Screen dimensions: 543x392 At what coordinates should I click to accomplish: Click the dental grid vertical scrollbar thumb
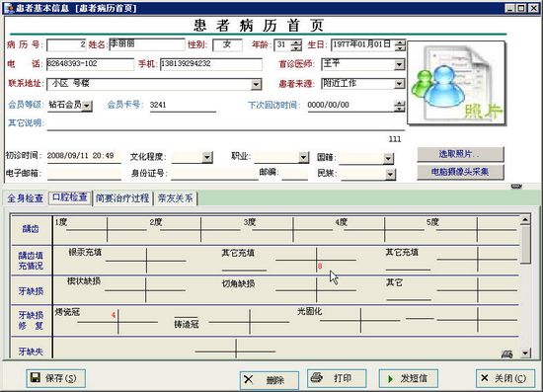pos(525,245)
